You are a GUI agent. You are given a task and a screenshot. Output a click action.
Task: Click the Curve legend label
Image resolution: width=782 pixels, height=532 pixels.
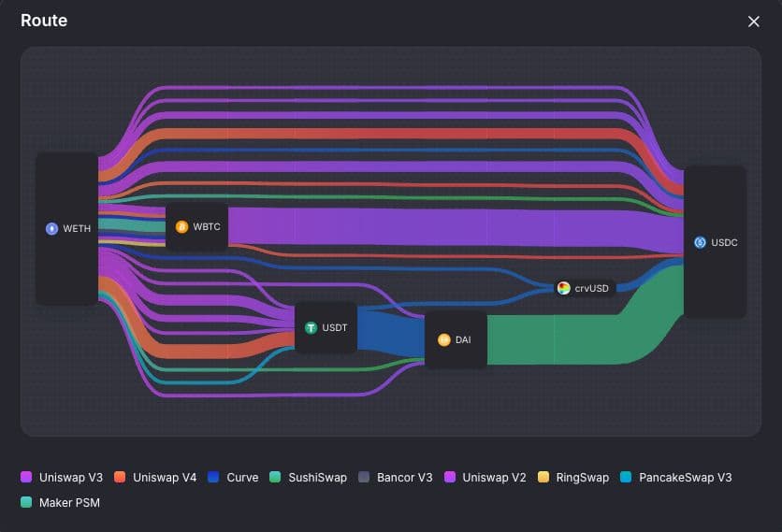pos(242,477)
